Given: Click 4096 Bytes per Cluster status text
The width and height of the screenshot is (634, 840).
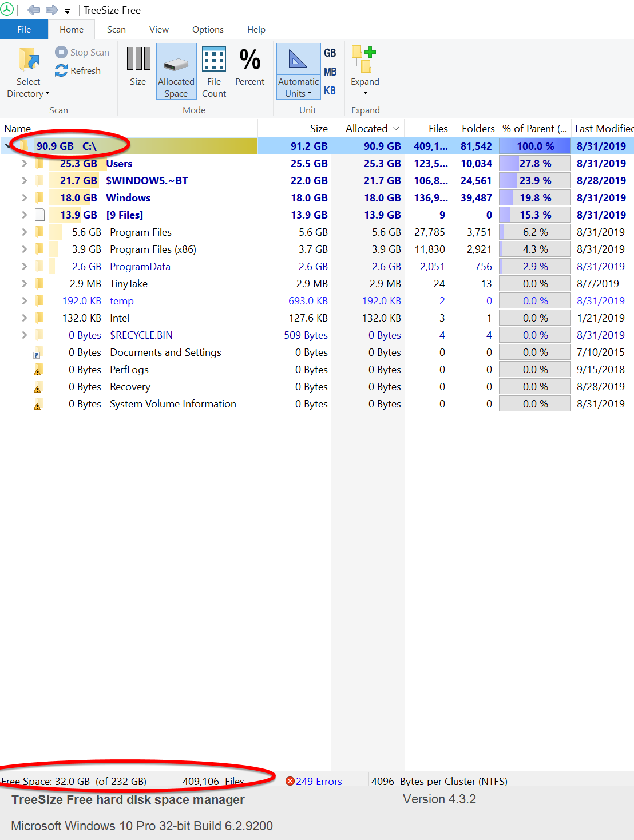Looking at the screenshot, I should [439, 782].
